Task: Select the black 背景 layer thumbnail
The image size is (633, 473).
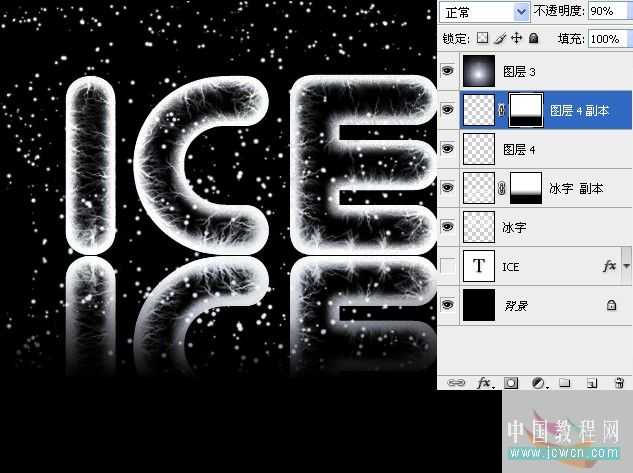Action: (479, 305)
